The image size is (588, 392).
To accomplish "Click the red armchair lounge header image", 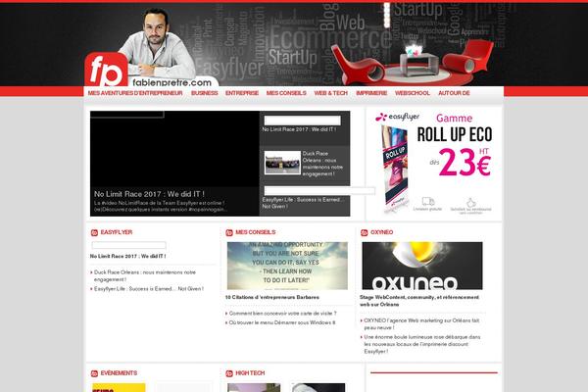I will [x=413, y=62].
